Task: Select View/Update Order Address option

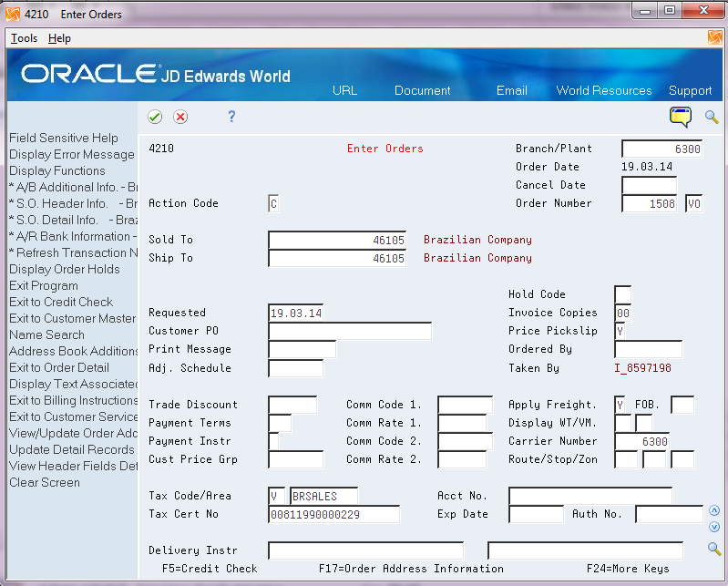Action: tap(74, 433)
